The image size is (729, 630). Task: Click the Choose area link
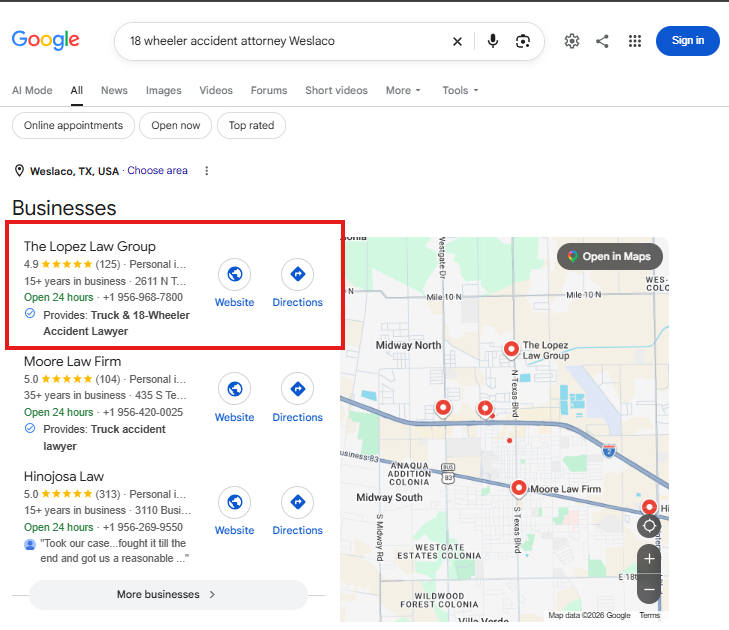(x=158, y=171)
